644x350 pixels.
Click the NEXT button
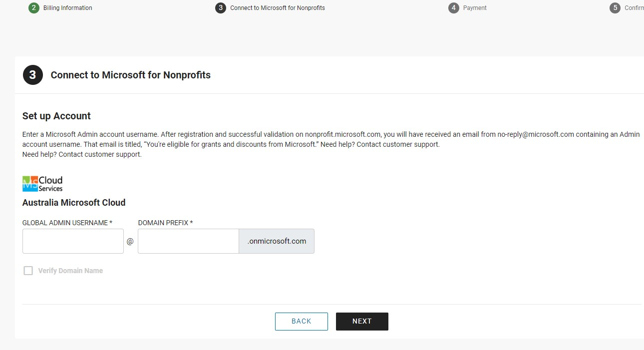(362, 322)
